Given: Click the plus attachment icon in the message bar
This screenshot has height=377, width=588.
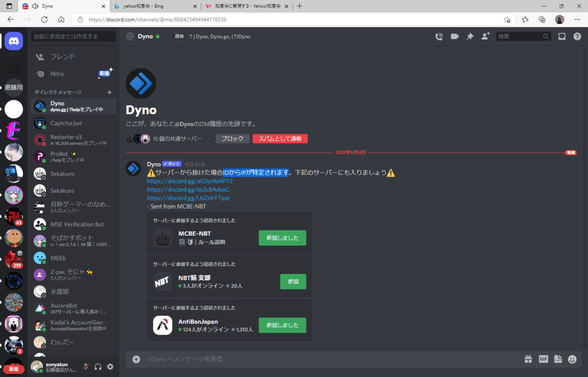Looking at the screenshot, I should (x=136, y=359).
